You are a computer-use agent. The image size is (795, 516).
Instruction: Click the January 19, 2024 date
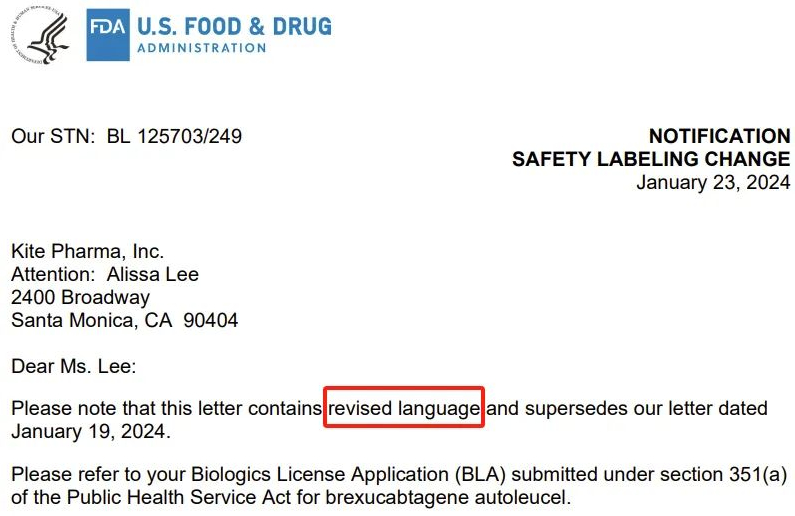pos(91,431)
